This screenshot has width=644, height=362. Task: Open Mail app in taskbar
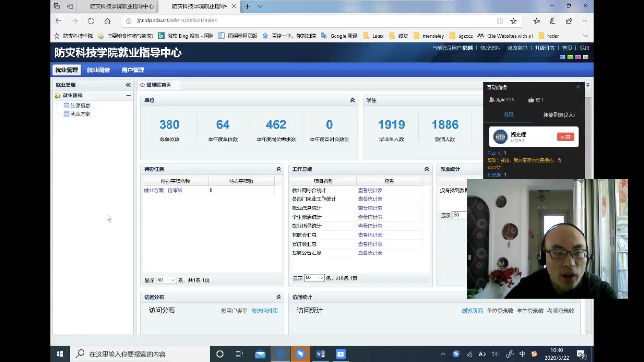[x=260, y=354]
